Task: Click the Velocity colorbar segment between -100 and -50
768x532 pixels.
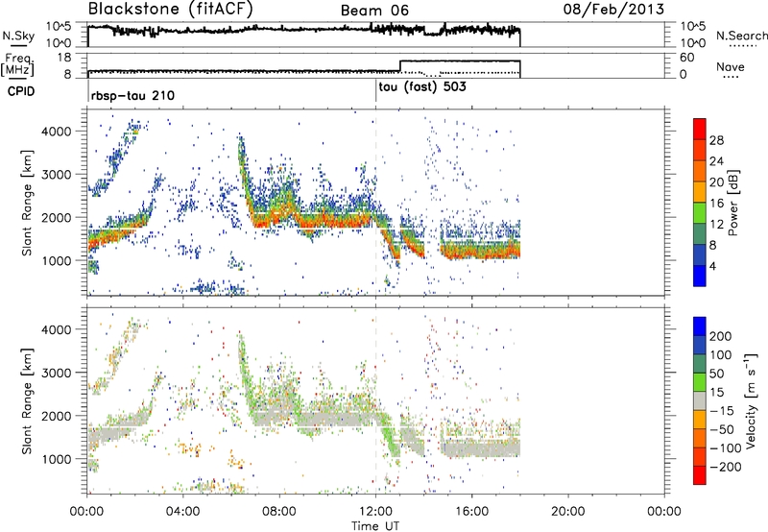Action: pos(700,438)
